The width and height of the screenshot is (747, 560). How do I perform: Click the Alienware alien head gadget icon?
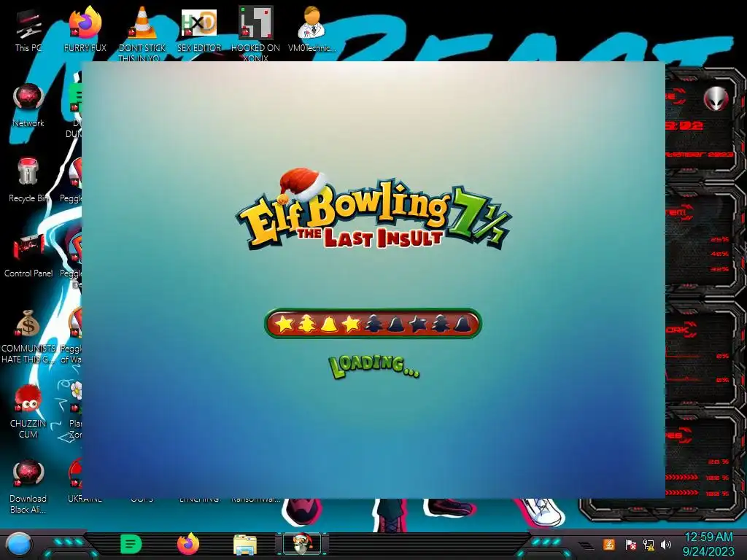[716, 99]
